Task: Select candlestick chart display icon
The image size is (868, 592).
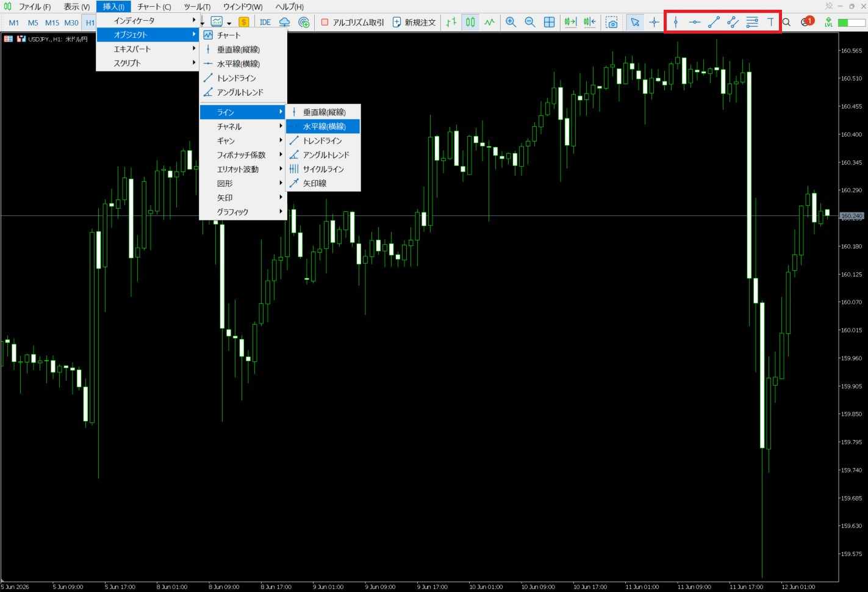Action: 470,23
